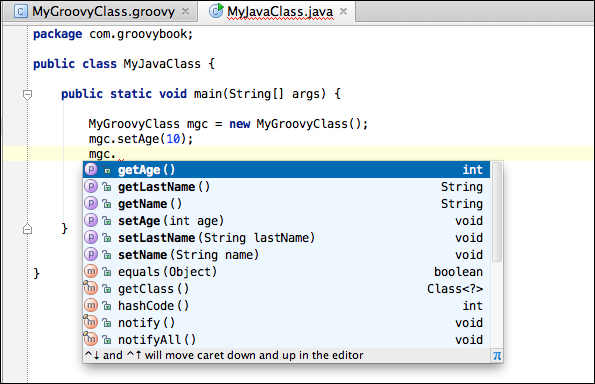Image resolution: width=595 pixels, height=384 pixels.
Task: Click the final method icon beside notify()
Action: click(91, 323)
